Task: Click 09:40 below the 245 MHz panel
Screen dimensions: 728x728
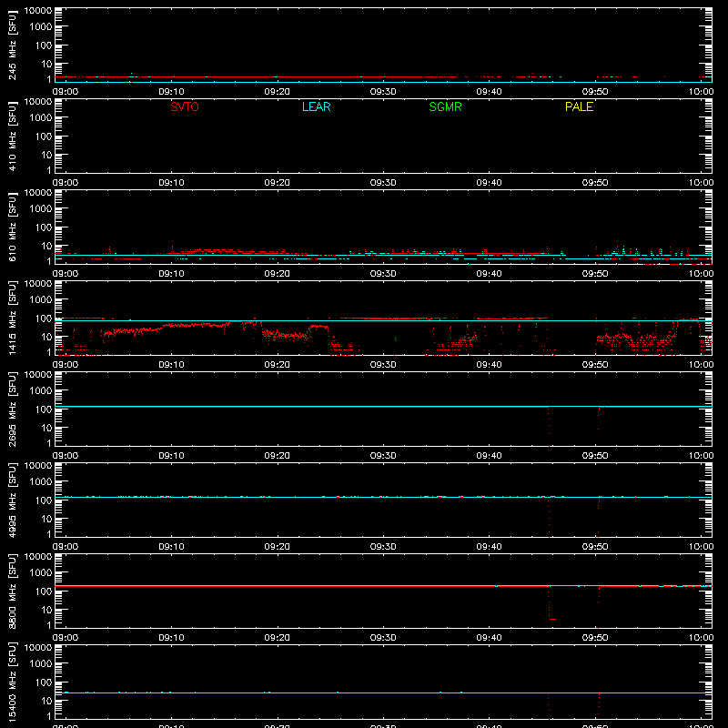Action: click(x=489, y=92)
